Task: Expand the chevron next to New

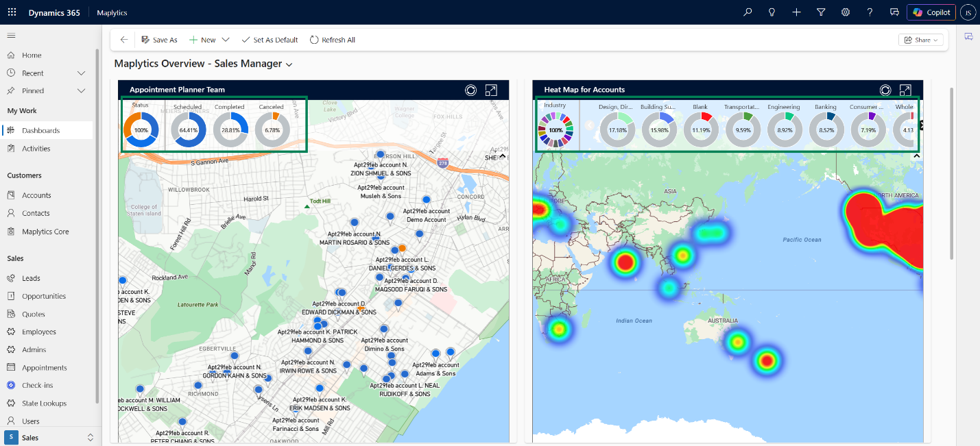Action: (226, 40)
